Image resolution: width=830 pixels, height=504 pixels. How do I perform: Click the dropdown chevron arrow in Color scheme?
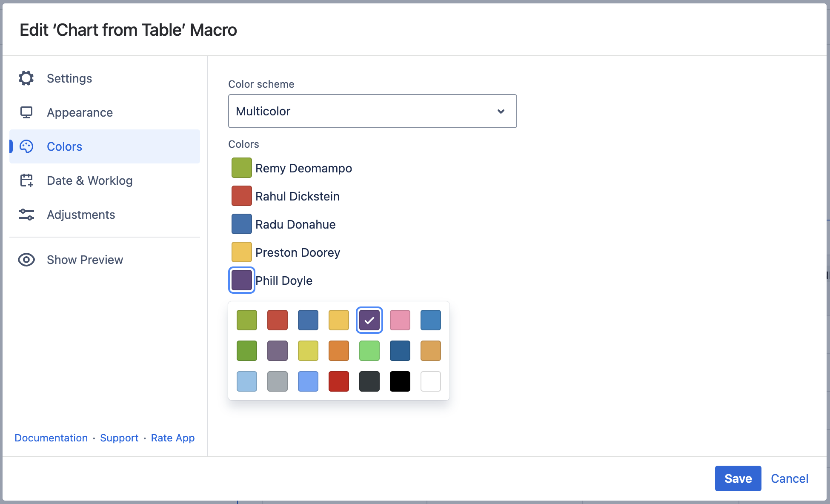pos(501,111)
